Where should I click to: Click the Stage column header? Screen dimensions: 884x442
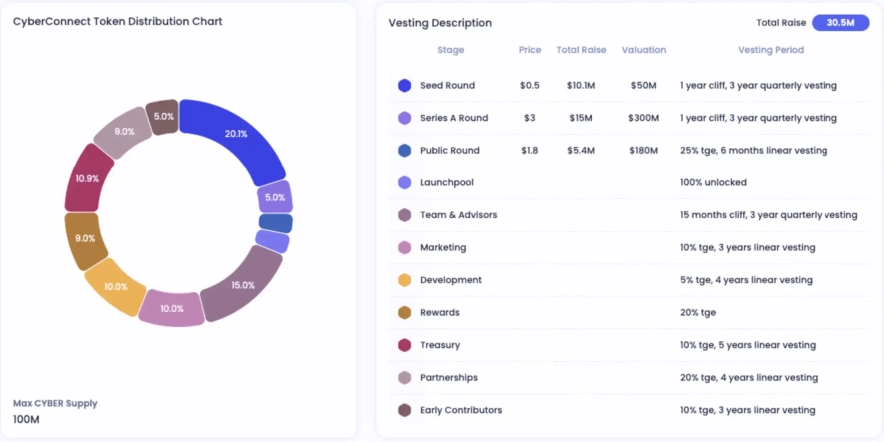(450, 50)
